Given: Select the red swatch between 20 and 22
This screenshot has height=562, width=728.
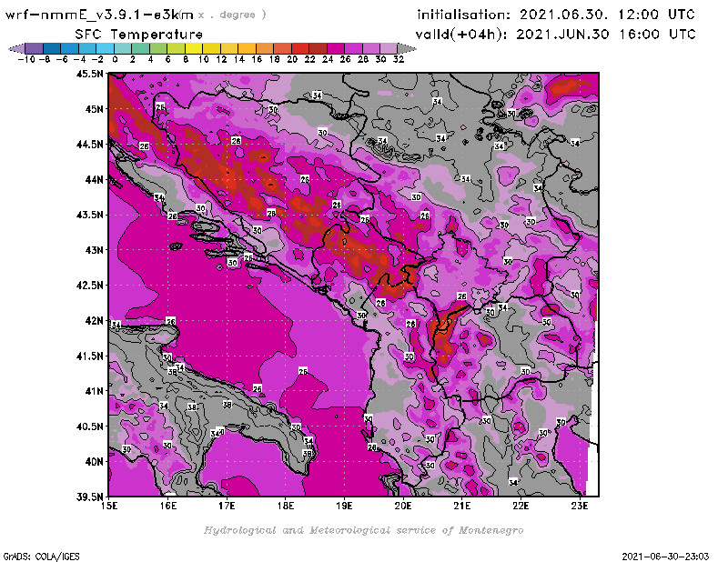Looking at the screenshot, I should tap(300, 49).
